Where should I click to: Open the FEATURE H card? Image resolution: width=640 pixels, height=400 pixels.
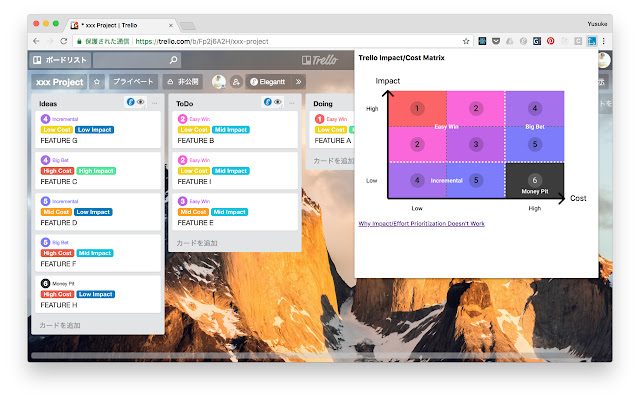point(98,294)
